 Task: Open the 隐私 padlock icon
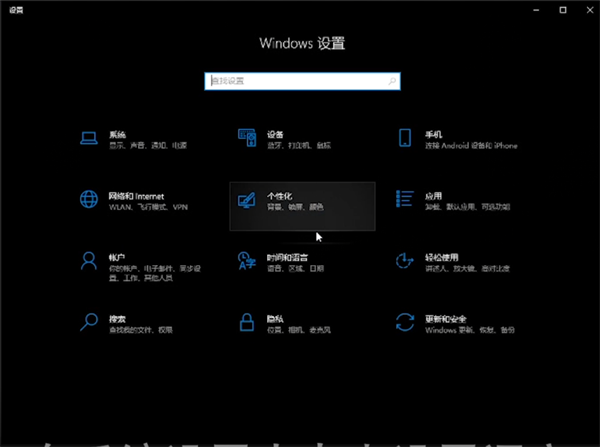(246, 322)
